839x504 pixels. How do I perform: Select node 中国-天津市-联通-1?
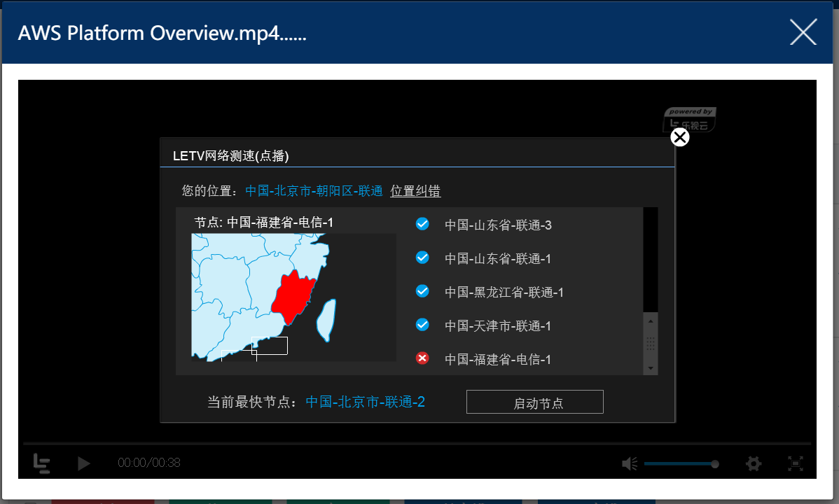[x=498, y=325]
